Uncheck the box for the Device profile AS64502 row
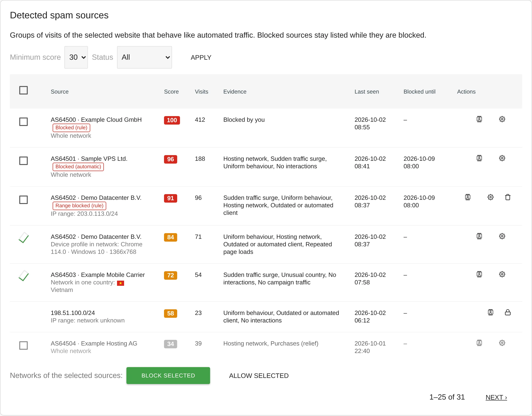 [23, 238]
